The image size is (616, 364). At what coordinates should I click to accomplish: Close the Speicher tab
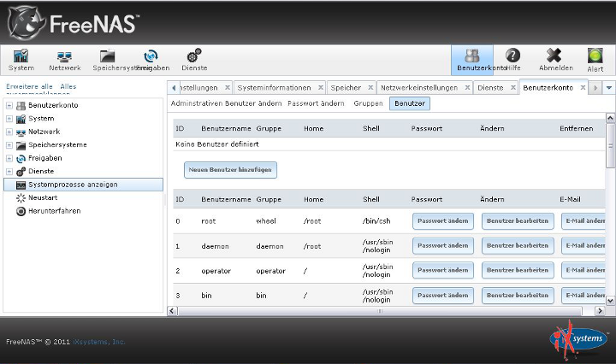[x=370, y=87]
